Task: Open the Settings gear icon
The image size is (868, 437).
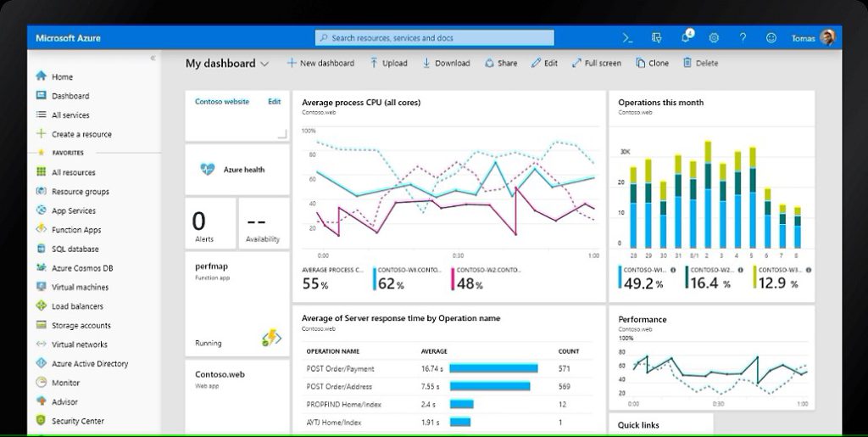Action: [714, 37]
